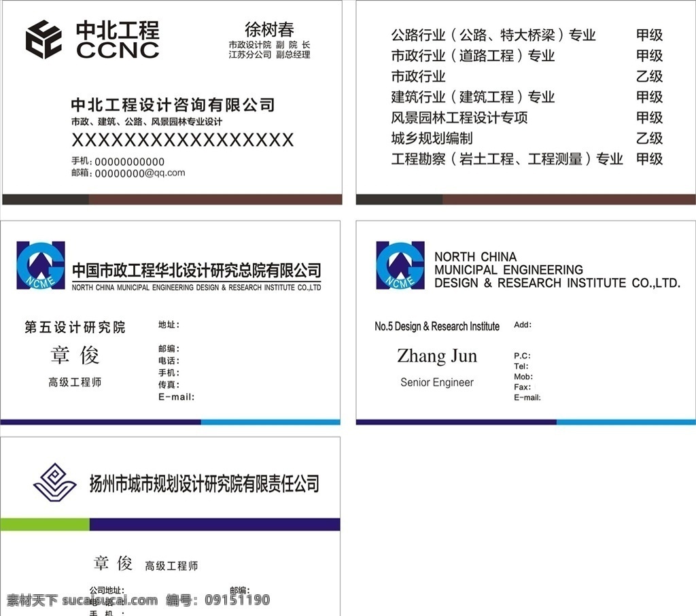Select the name '徐树春'

pyautogui.click(x=269, y=30)
